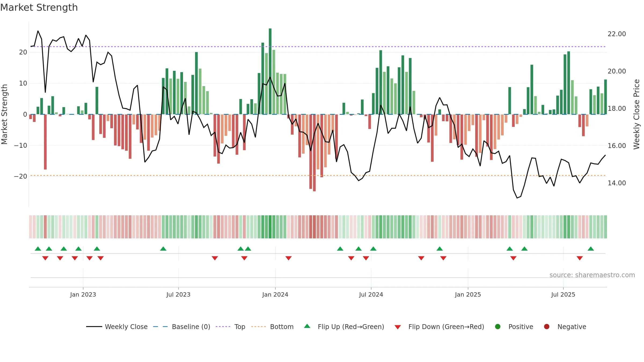
Task: Click the purple dotted Top legend swatch
Action: [x=223, y=327]
